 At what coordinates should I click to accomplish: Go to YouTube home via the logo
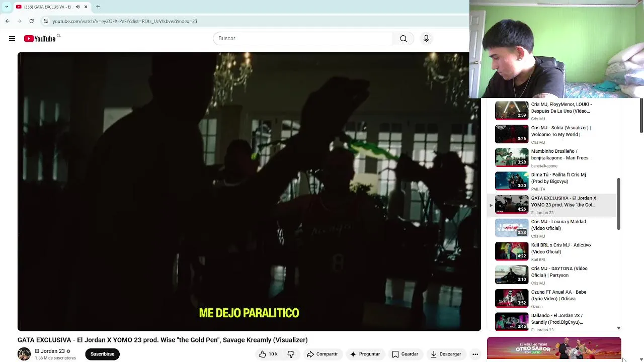pos(40,39)
